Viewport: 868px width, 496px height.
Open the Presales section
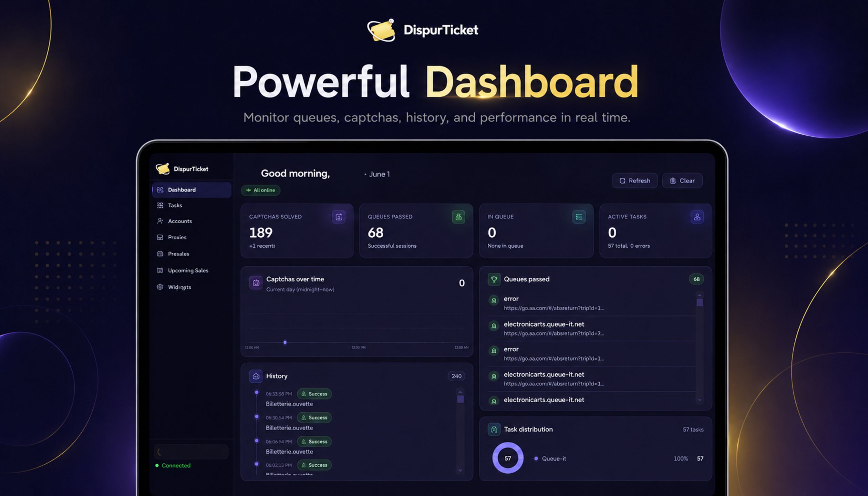(192, 254)
